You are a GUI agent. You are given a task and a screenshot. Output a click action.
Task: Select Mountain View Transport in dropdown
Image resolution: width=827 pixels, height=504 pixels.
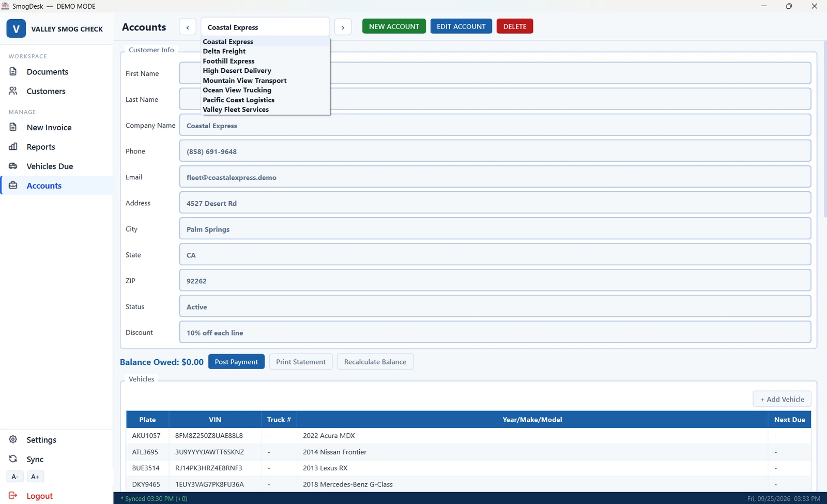click(x=265, y=81)
